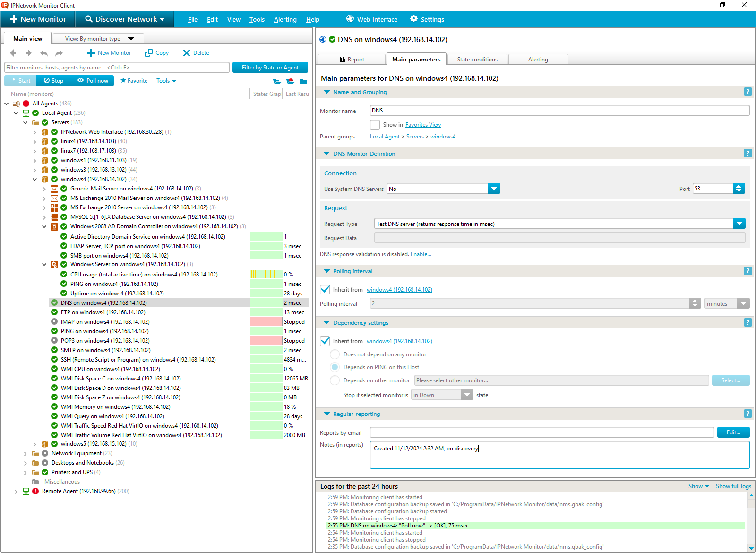756x553 pixels.
Task: Click the Enable... DNS validation link
Action: pyautogui.click(x=421, y=254)
